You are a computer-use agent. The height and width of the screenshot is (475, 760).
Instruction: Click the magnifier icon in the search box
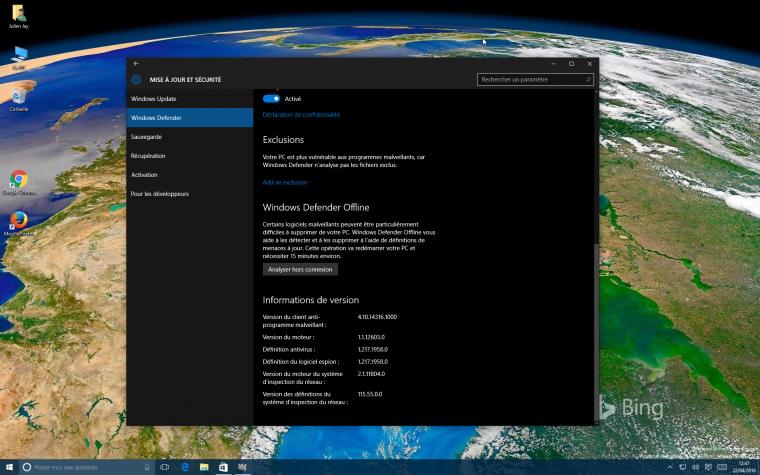(588, 79)
